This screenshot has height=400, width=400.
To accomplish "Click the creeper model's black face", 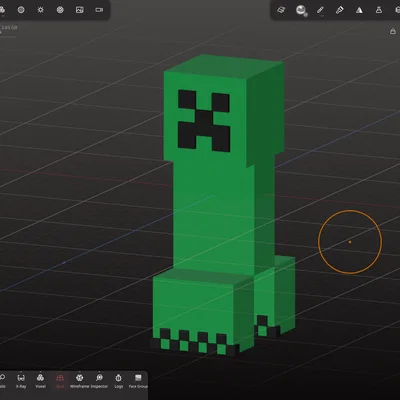I will click(x=204, y=121).
